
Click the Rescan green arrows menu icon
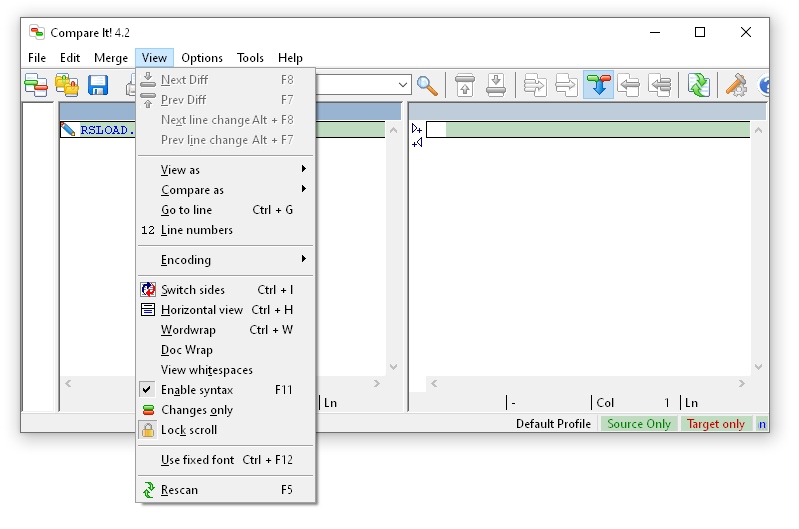tap(148, 490)
